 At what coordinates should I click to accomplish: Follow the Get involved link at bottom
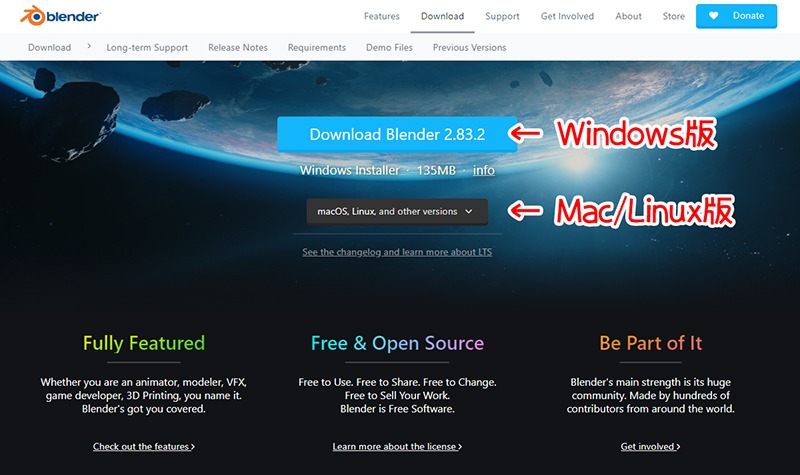651,446
